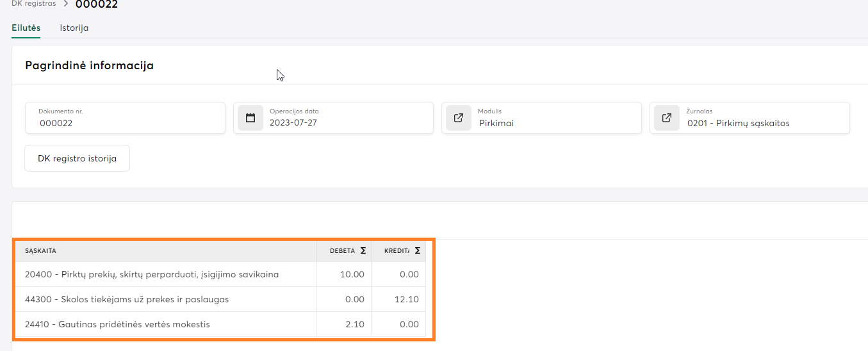Click the Žurnalas external link icon
Viewport: 868px width, 351px height.
[667, 118]
